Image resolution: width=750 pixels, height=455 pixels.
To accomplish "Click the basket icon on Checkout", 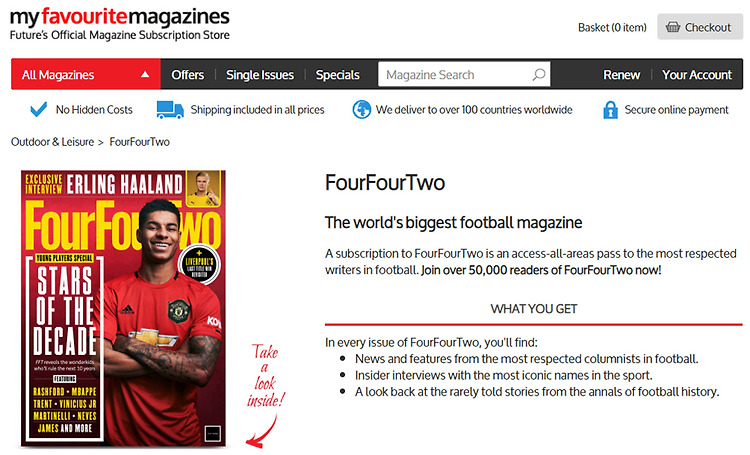I will coord(673,27).
